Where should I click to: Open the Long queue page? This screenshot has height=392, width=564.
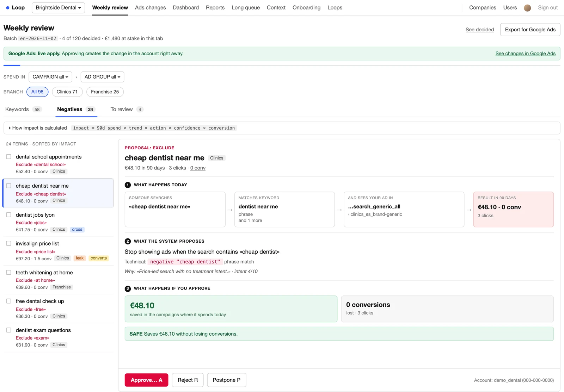click(246, 7)
